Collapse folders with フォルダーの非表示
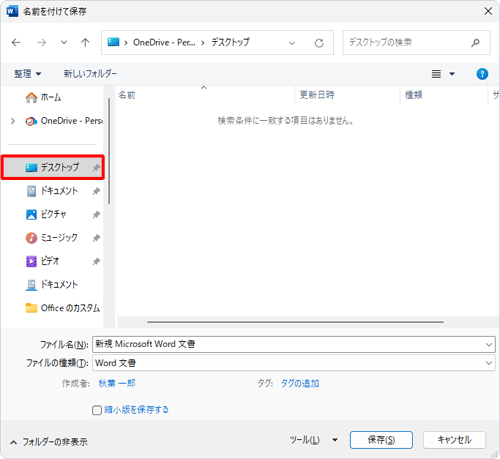500x459 pixels. (49, 442)
